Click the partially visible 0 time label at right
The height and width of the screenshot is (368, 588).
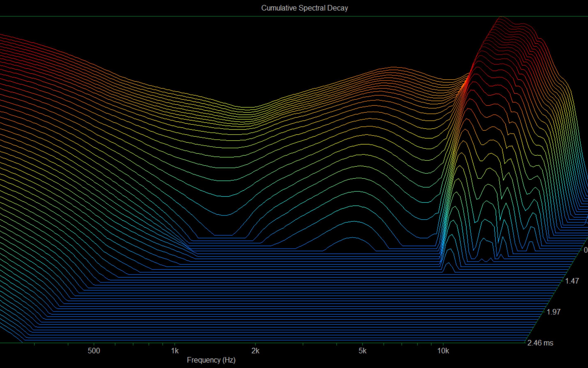[x=585, y=250]
